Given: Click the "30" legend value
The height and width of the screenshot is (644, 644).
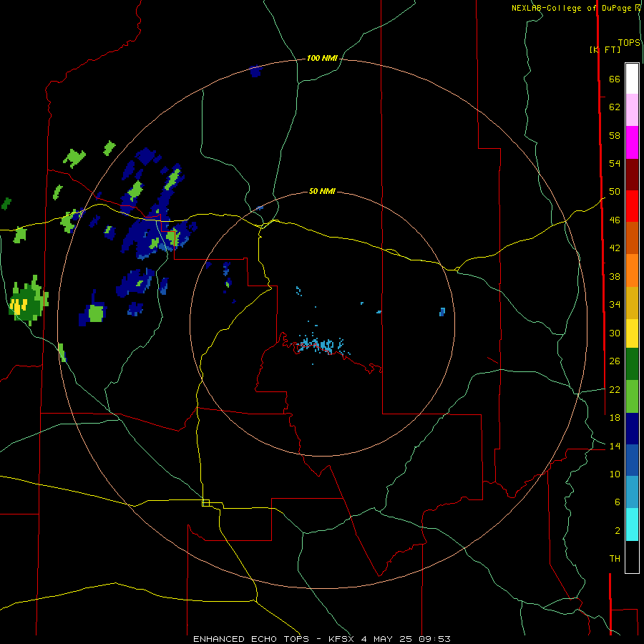Looking at the screenshot, I should pyautogui.click(x=615, y=333).
